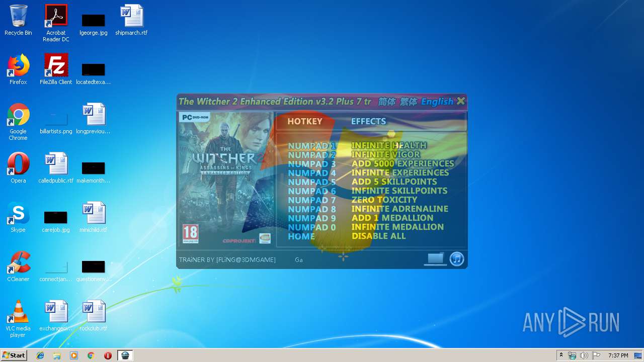Screen dimensions: 644x362
Task: Select the CCleaner desktop shortcut
Action: 18,266
